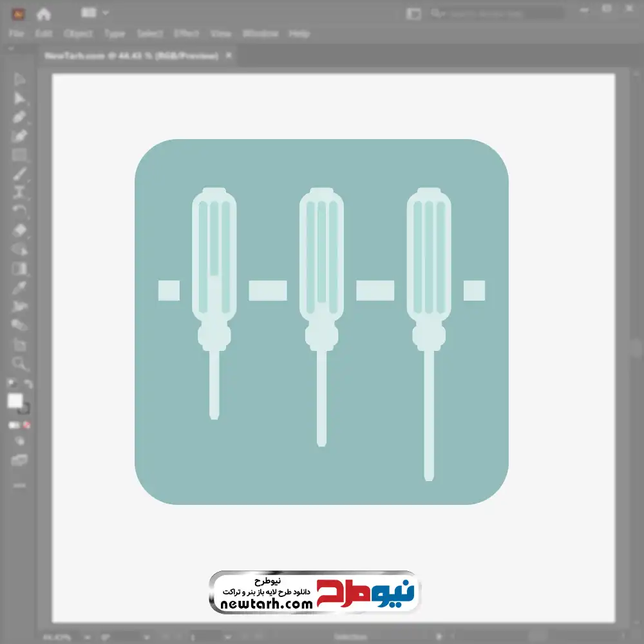Collapse the toolbar with top chevron

11,50
